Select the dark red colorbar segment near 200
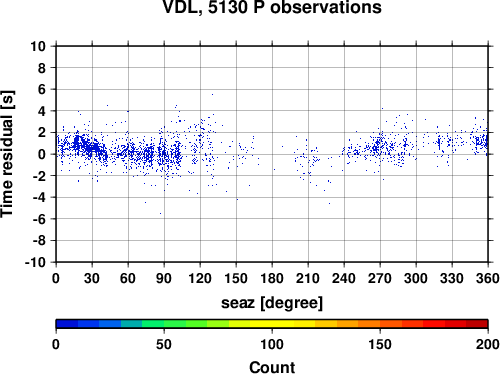The height and width of the screenshot is (374, 500). (477, 324)
